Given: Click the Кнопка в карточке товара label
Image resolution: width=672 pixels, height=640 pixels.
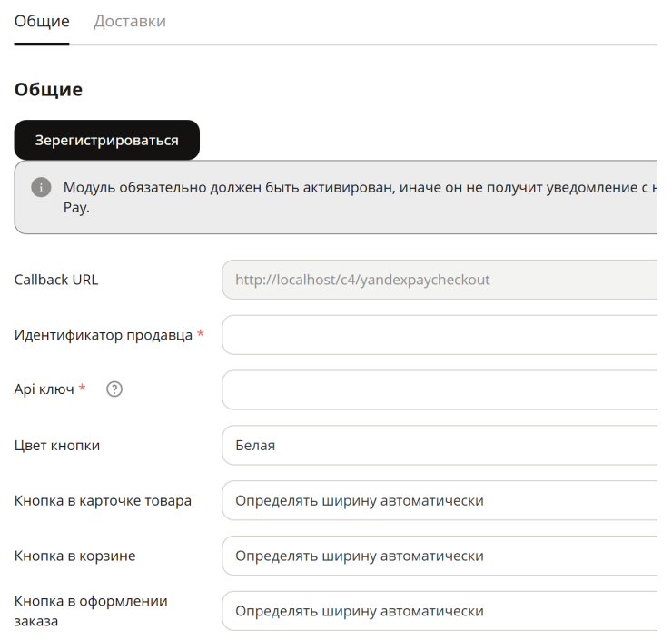Looking at the screenshot, I should pos(103,500).
